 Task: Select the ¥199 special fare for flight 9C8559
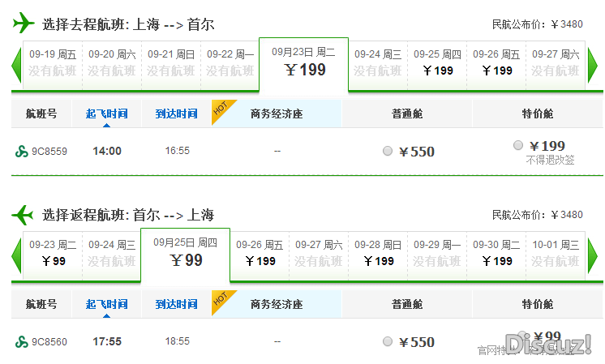[517, 145]
